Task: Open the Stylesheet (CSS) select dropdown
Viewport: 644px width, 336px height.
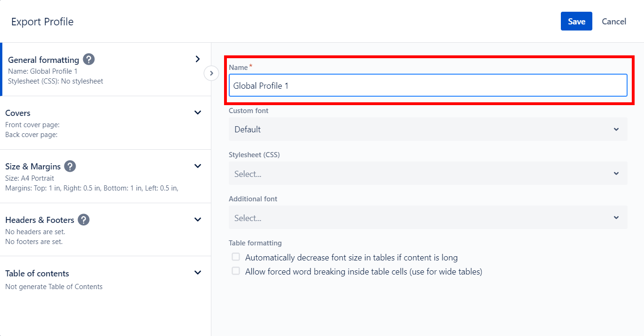Action: click(427, 174)
